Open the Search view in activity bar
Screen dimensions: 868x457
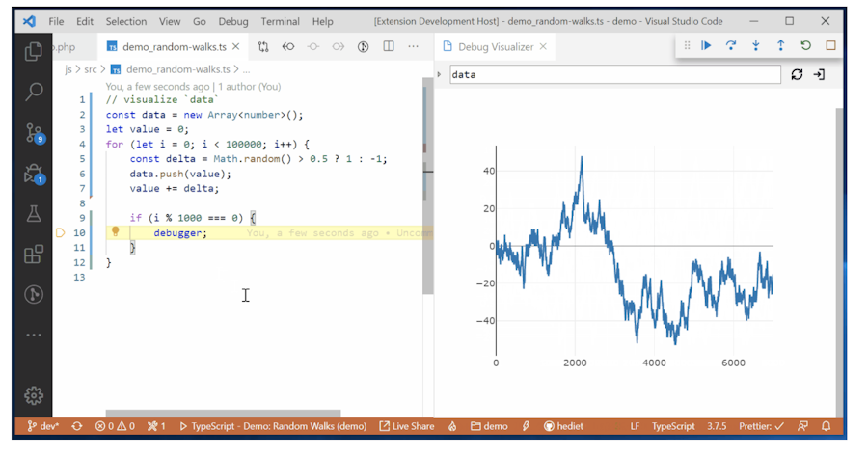pos(33,92)
